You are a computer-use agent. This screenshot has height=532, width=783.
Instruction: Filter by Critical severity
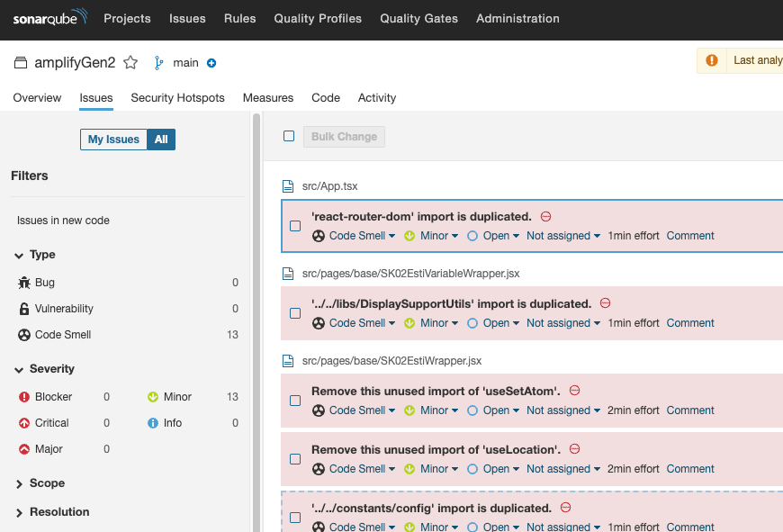coord(63,422)
